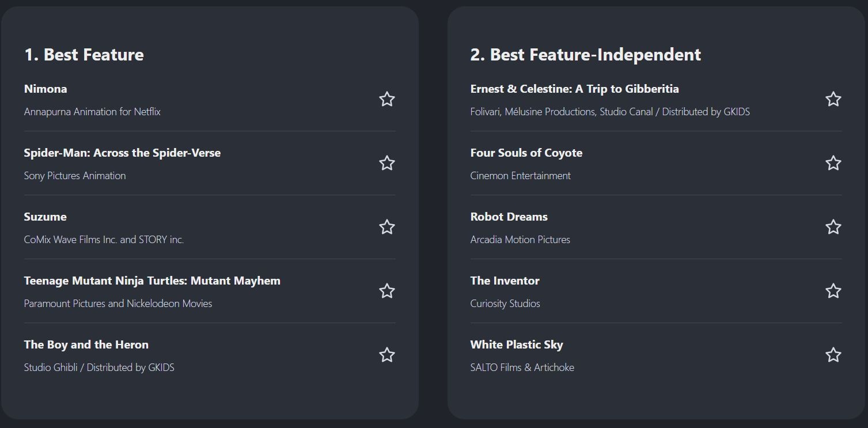Favorite Spider-Man: Across the Spider-Verse with star
This screenshot has width=868, height=428.
click(387, 163)
